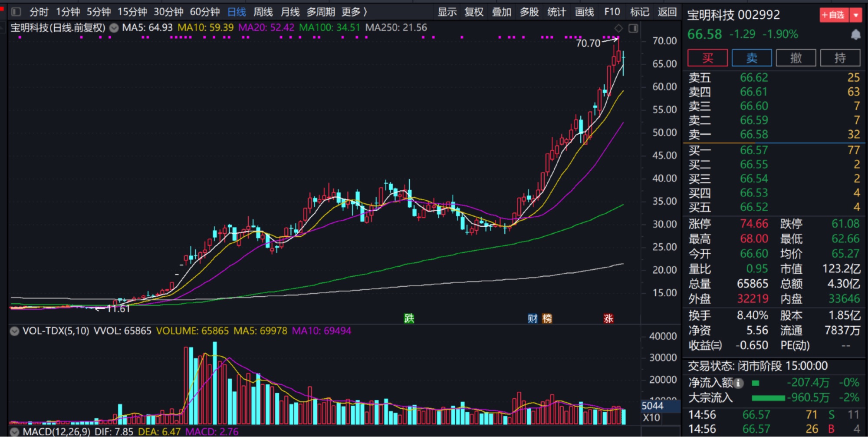868x437 pixels.
Task: Select the 卖三 price 66.60
Action: [754, 106]
